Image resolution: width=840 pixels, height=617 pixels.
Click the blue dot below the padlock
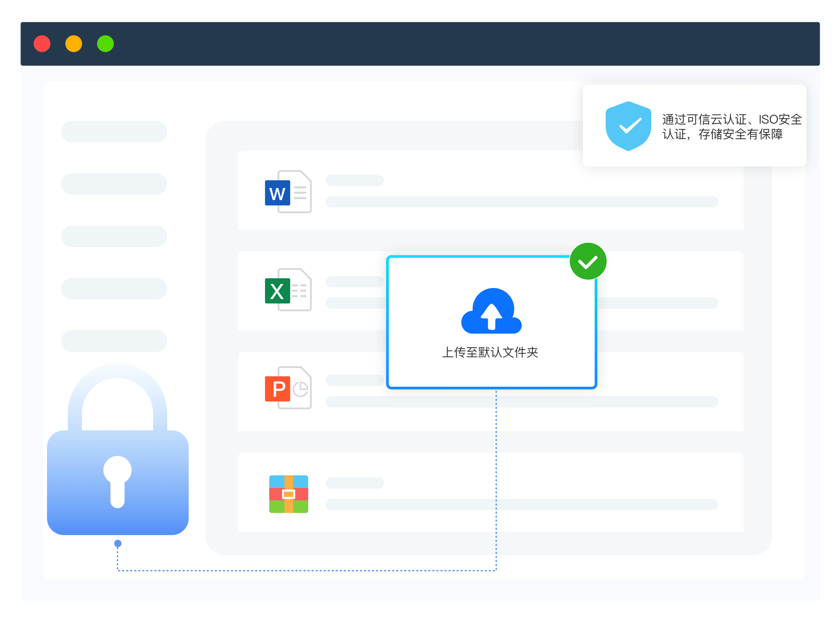118,543
